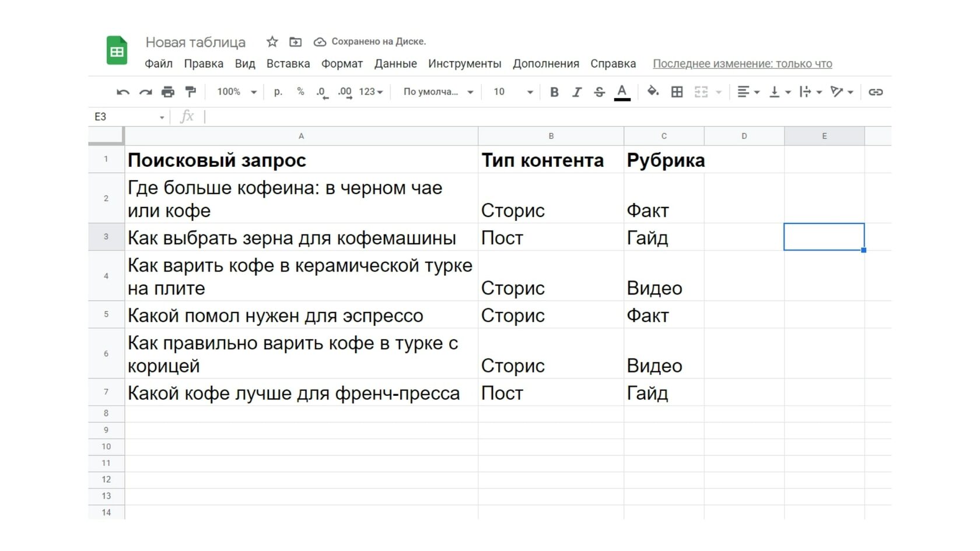Select cell Тип контента
The image size is (980, 551).
tap(551, 159)
